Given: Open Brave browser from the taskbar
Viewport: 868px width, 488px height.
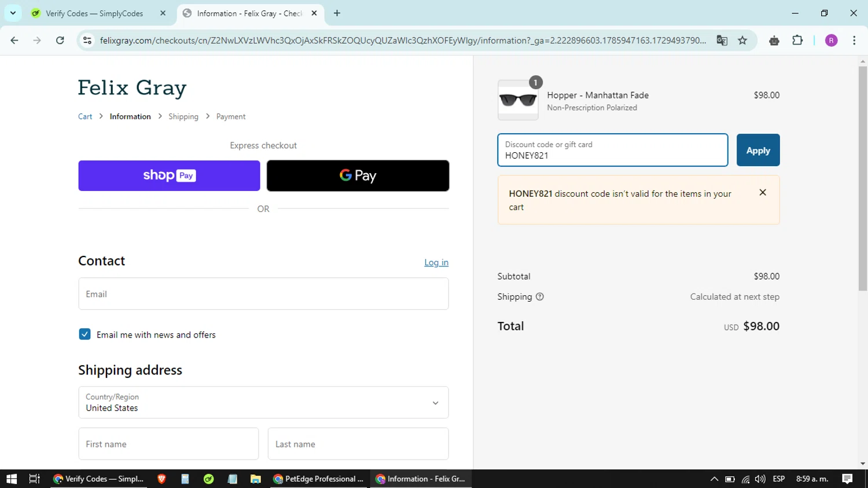Looking at the screenshot, I should point(161,479).
